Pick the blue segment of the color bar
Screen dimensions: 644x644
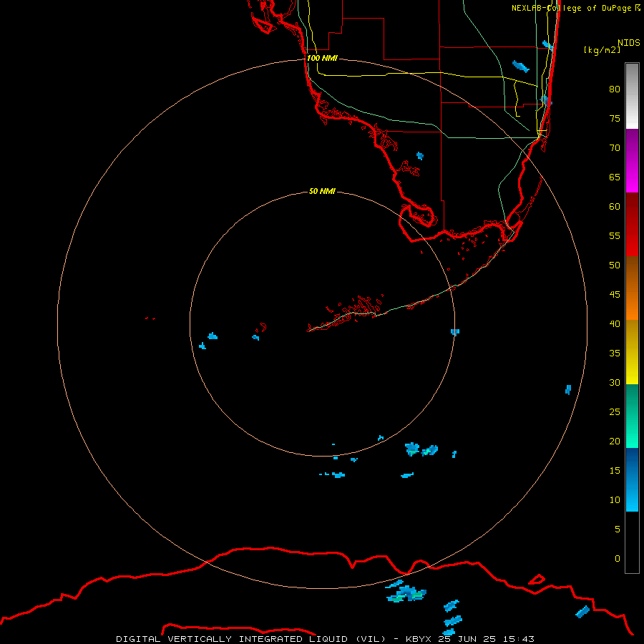click(x=632, y=479)
